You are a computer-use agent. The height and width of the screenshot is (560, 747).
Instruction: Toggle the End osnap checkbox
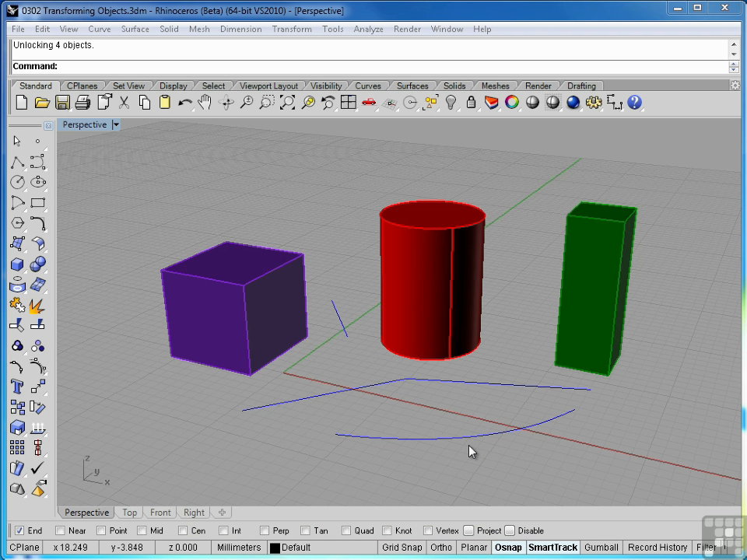[19, 530]
